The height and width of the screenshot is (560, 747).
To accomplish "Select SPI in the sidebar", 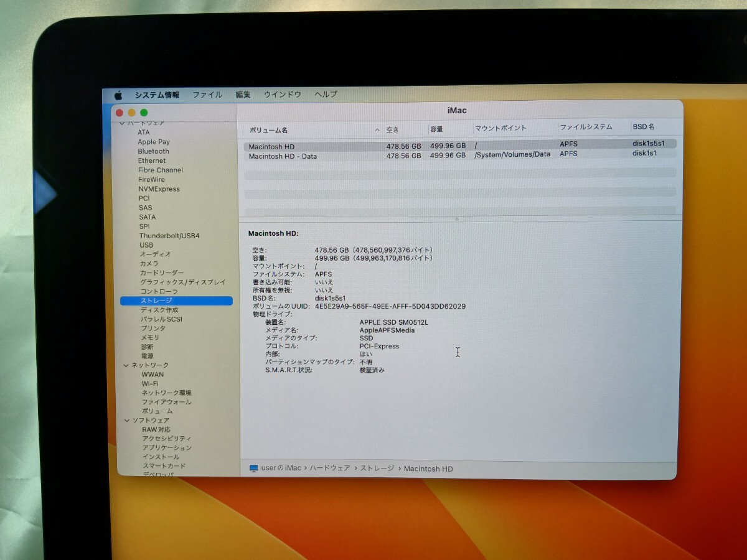I will point(144,226).
